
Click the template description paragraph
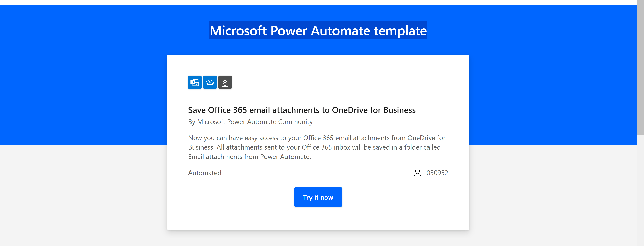tap(317, 147)
